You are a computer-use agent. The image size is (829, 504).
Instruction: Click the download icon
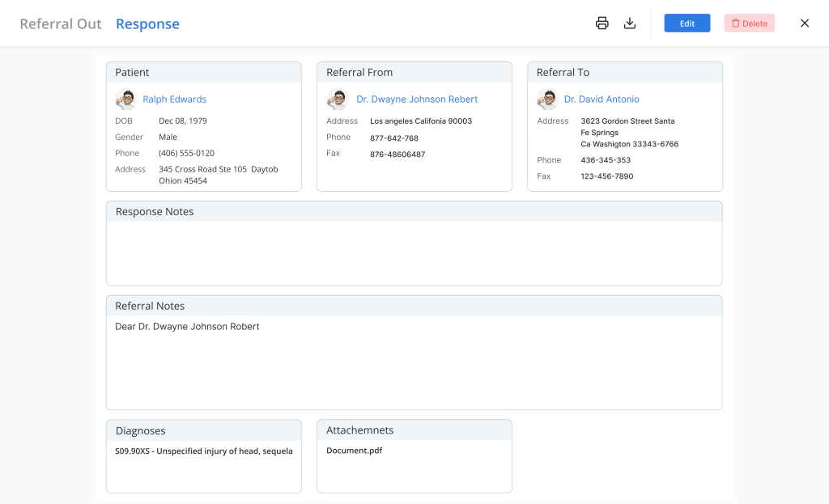pos(630,23)
